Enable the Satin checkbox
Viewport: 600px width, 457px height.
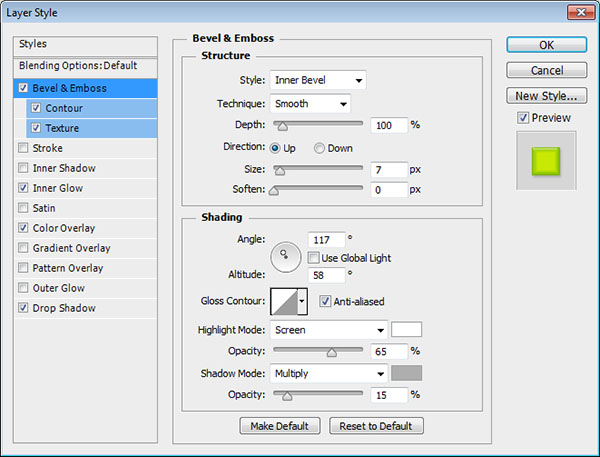click(23, 207)
